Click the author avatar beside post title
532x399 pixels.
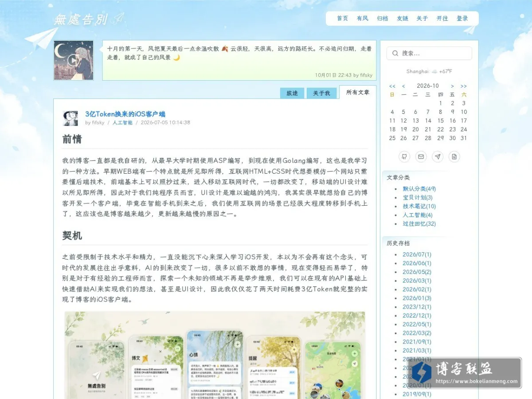70,118
